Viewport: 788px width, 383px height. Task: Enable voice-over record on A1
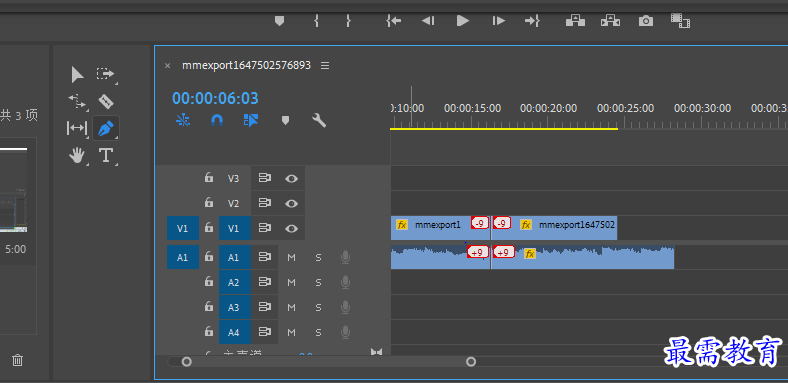point(345,257)
